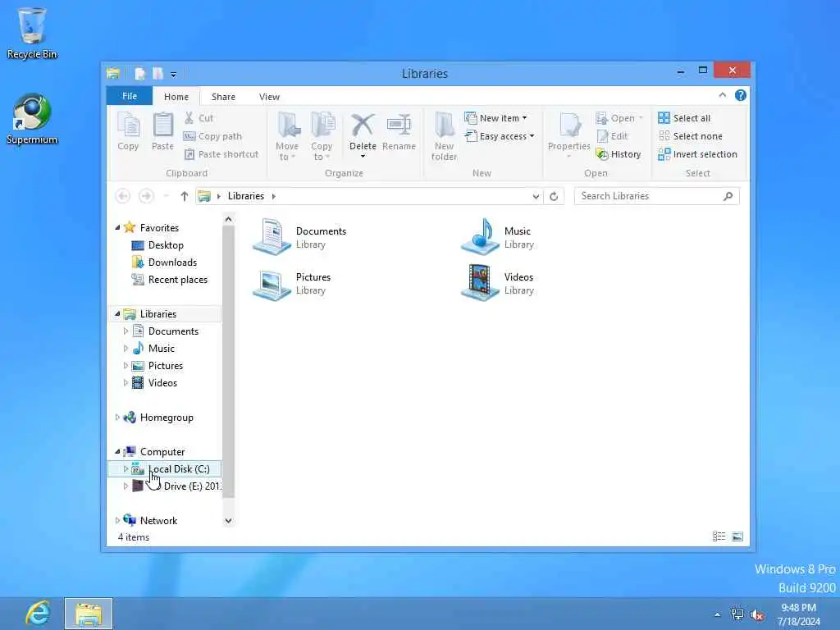Open the New item dropdown
The width and height of the screenshot is (840, 630).
[x=496, y=118]
